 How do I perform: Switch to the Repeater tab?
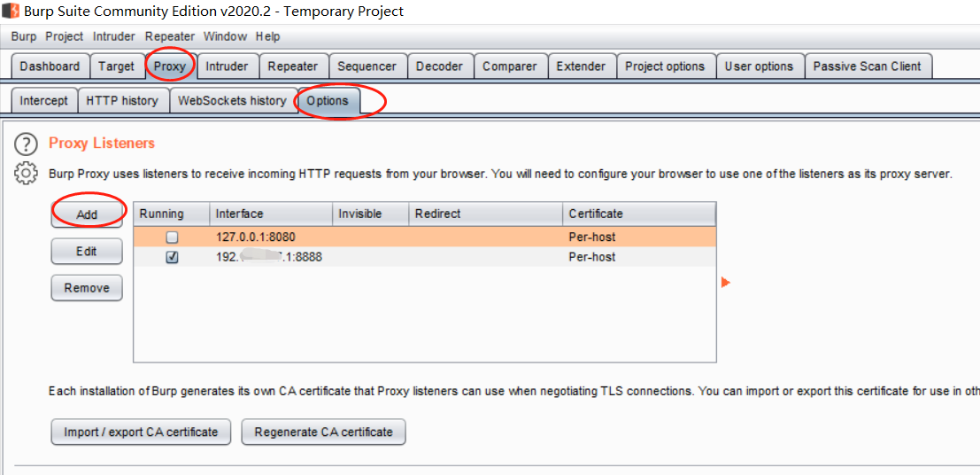click(293, 66)
